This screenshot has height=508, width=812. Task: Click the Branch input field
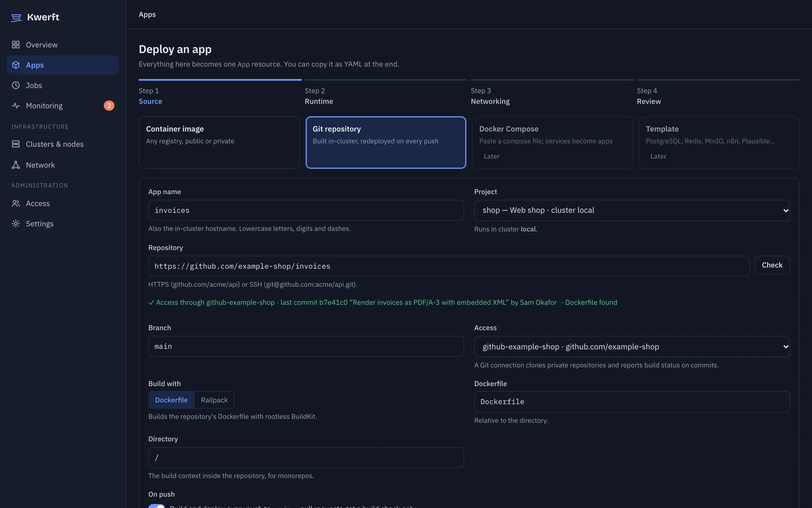click(306, 346)
